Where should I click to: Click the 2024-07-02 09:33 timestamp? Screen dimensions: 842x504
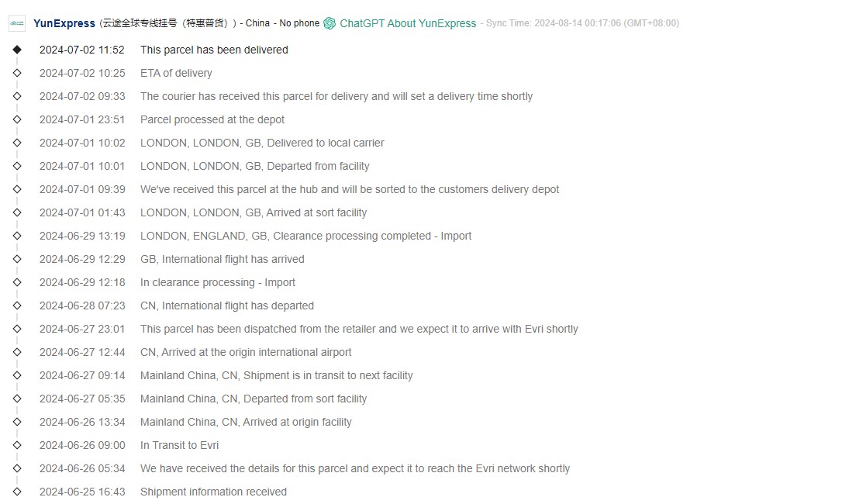point(82,96)
